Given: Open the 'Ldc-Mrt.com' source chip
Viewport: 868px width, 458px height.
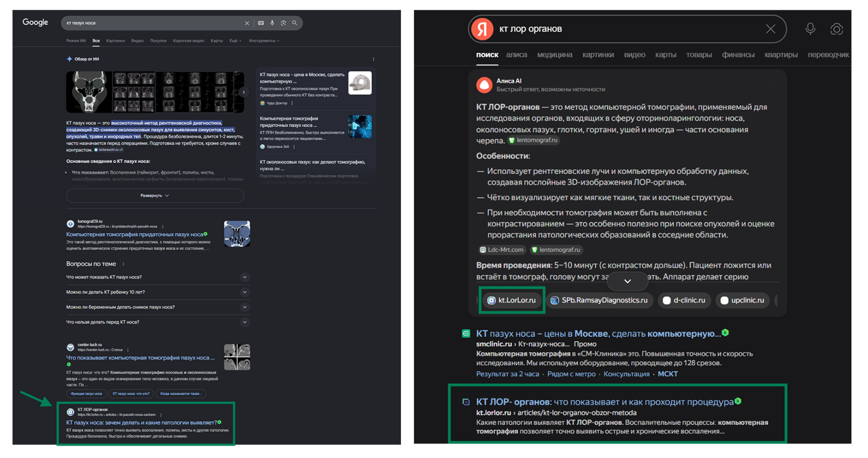Looking at the screenshot, I should [x=502, y=250].
